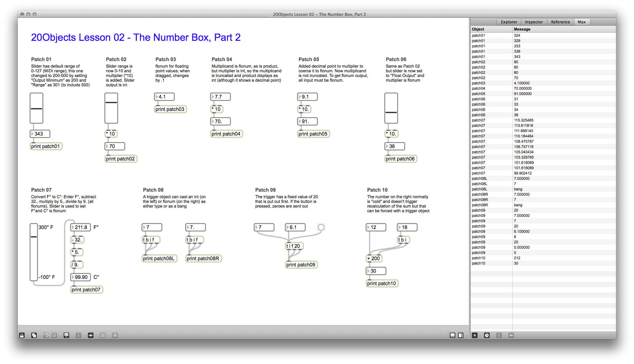Click the flonum box showing 4.1
Screen dimensions: 634x364
click(164, 97)
